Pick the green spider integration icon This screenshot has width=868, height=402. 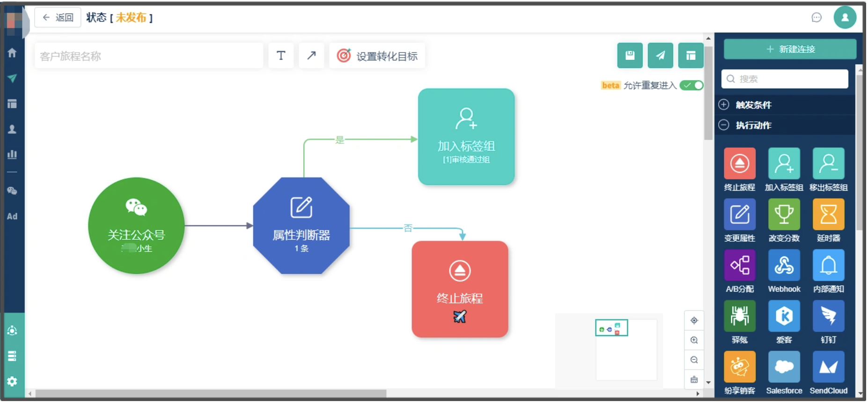tap(740, 316)
